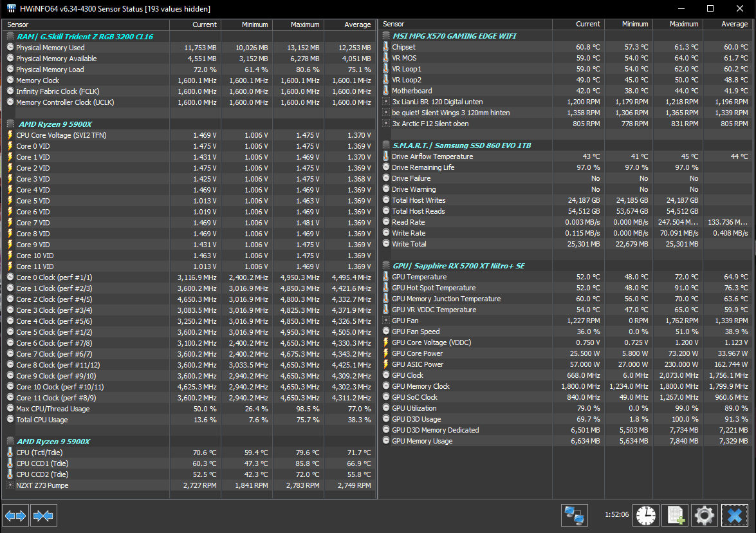This screenshot has width=756, height=533.
Task: Click the thermometer icon beside Drive Airflow Temperature
Action: pos(385,157)
